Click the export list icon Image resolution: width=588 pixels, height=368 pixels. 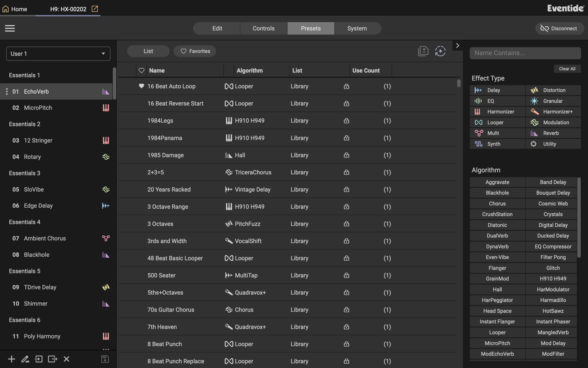tap(52, 359)
